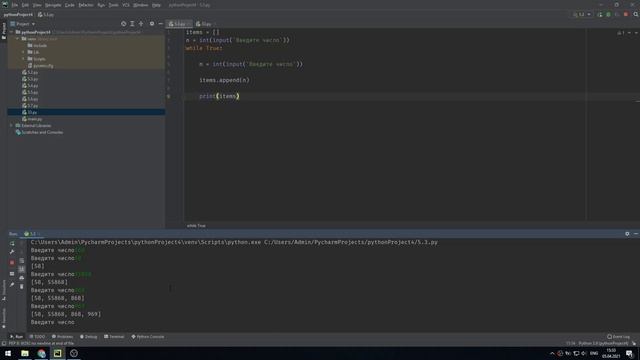Screen dimensions: 640x360
Task: Collapse the venv folder
Action: pyautogui.click(x=18, y=39)
